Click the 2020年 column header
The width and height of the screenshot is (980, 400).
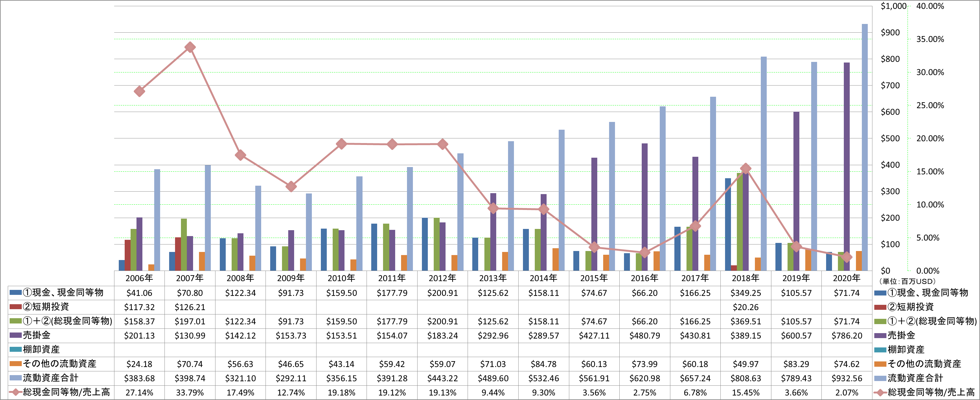click(x=847, y=278)
